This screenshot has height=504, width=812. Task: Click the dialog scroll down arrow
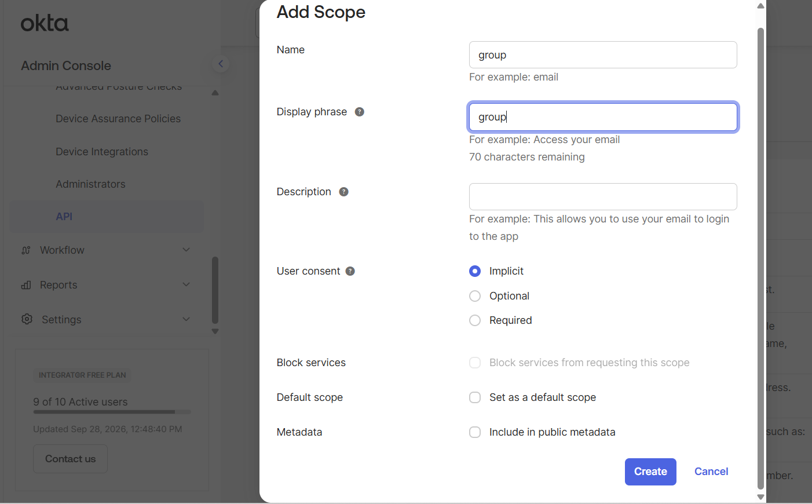tap(761, 497)
